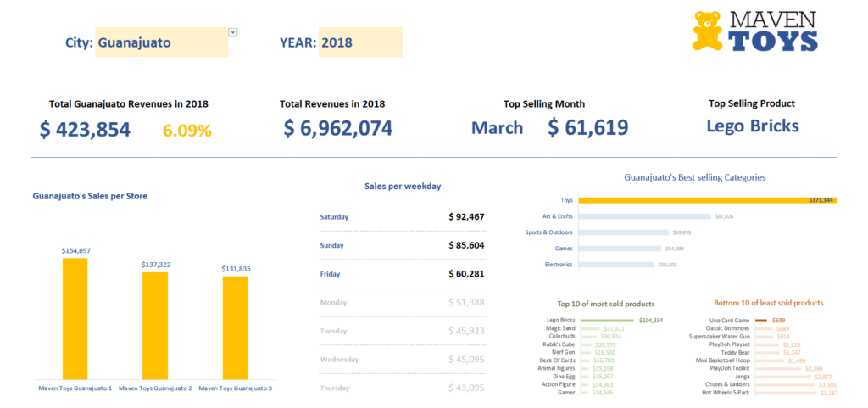
Task: Click the Animal Figures product label
Action: point(556,368)
